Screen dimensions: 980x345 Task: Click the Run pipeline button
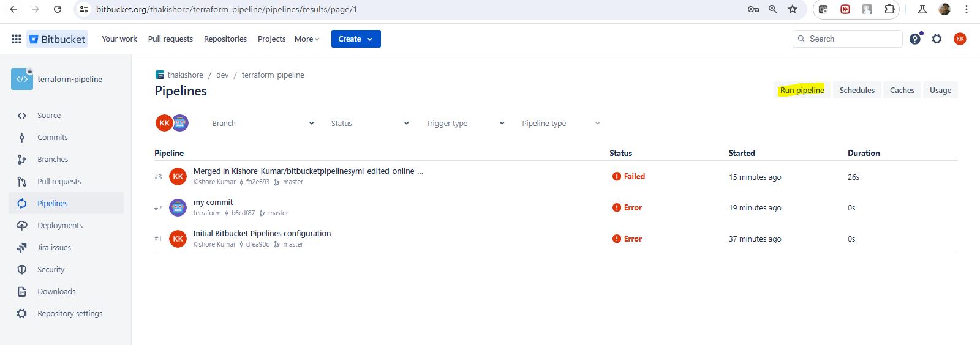pyautogui.click(x=802, y=91)
